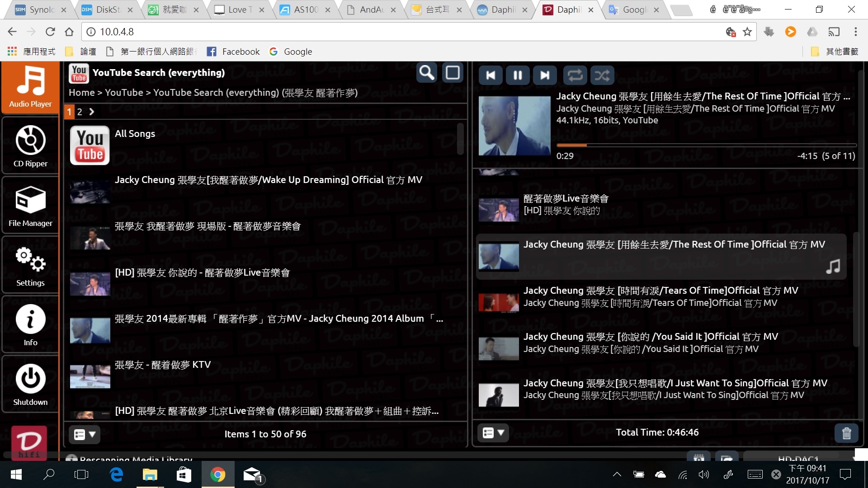This screenshot has width=868, height=488.
Task: Select The Rest Of Time playlist item
Action: click(661, 256)
